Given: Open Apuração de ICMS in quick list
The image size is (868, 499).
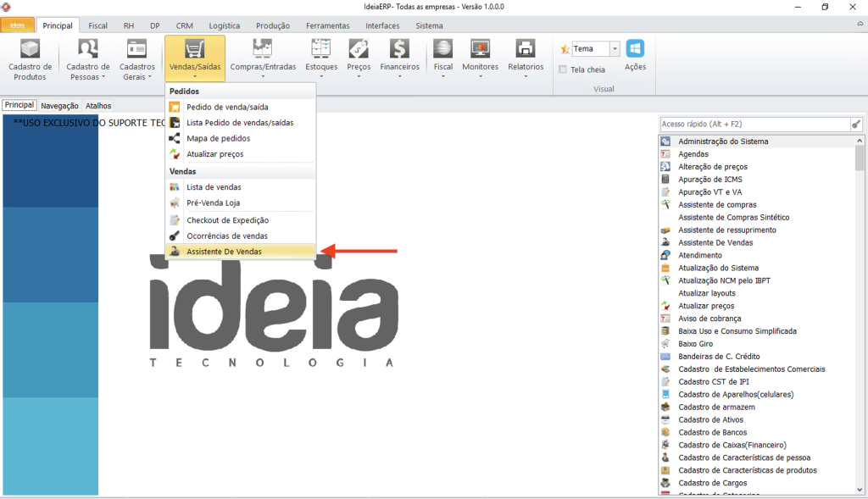Looking at the screenshot, I should pyautogui.click(x=710, y=180).
